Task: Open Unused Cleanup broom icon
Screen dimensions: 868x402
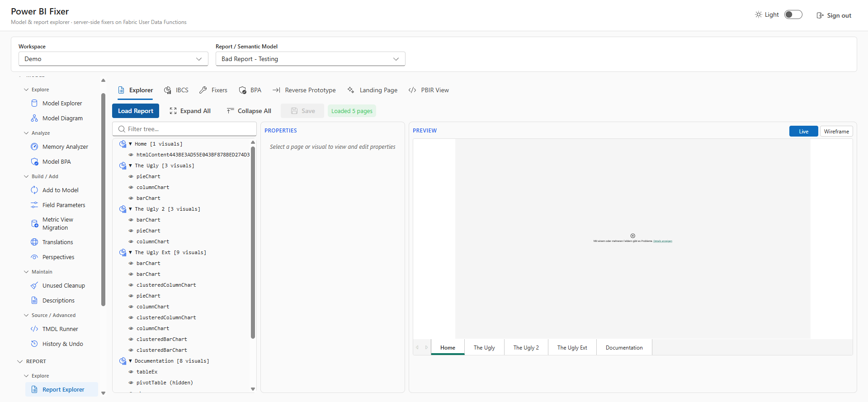Action: (34, 285)
